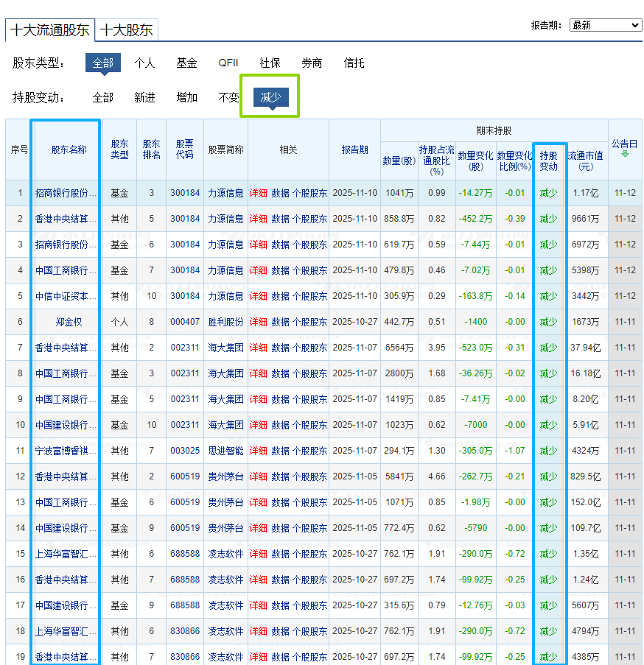644x665 pixels.
Task: Sort by 股票代码 column header
Action: pos(185,149)
